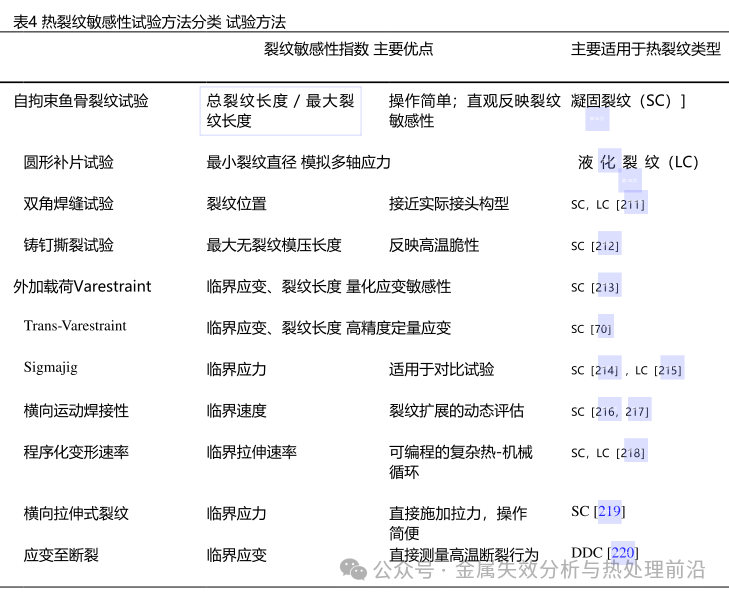The image size is (729, 599).
Task: Open reference 218 for 程序化变形速率
Action: (x=631, y=453)
